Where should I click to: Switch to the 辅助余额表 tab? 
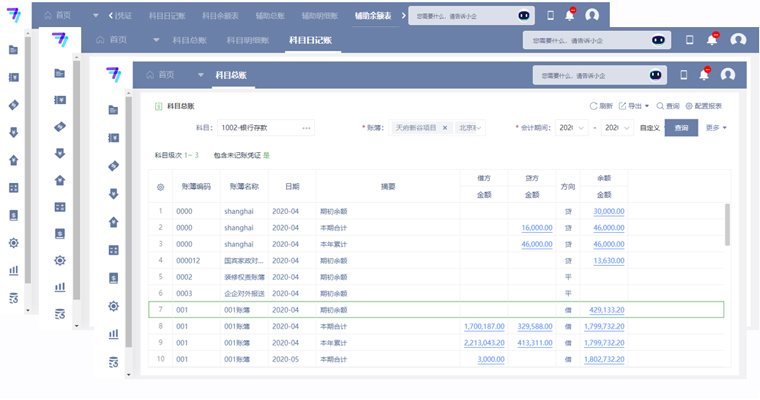374,16
